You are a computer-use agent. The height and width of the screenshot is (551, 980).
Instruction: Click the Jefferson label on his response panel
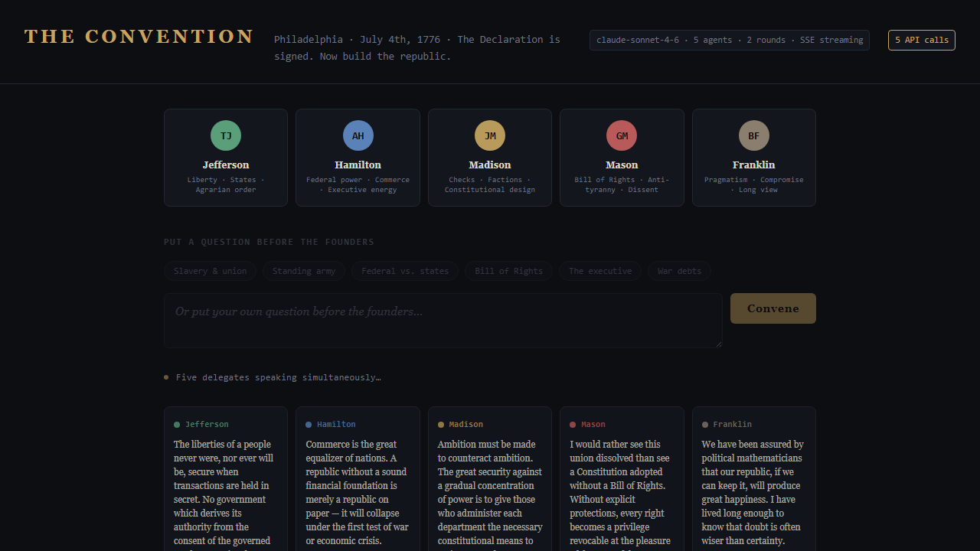207,425
